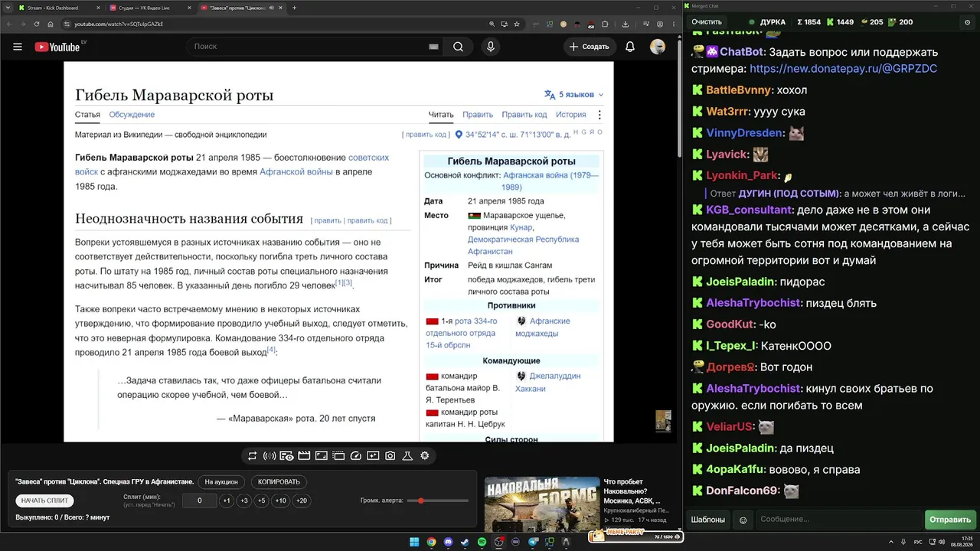This screenshot has width=980, height=551.
Task: Click the theater window icon in overlay toolbar
Action: [338, 456]
